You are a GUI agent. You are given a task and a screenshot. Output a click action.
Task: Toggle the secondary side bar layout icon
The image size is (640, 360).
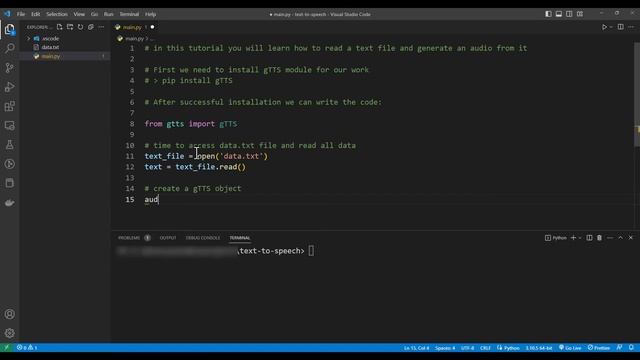coord(569,14)
